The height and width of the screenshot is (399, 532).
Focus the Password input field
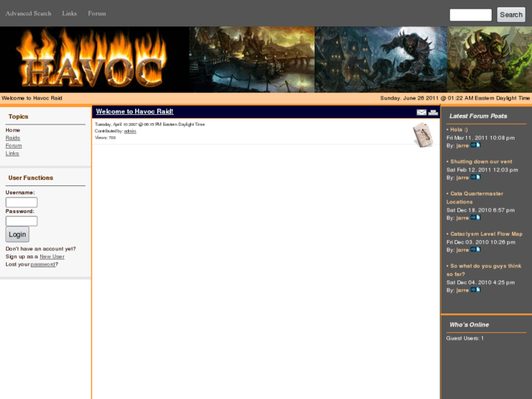click(x=21, y=221)
